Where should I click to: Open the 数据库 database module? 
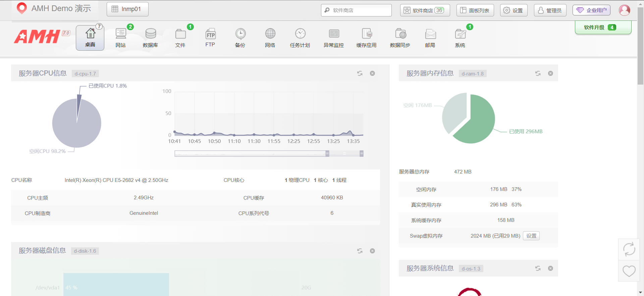pyautogui.click(x=150, y=38)
